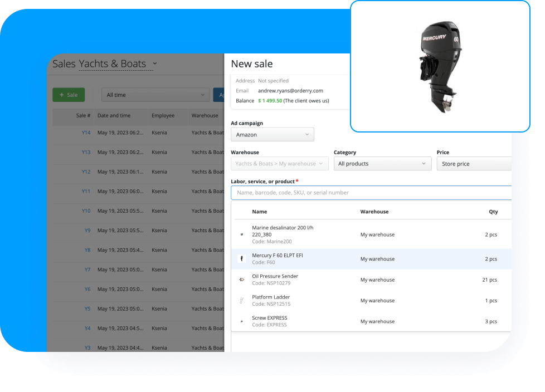Click the Screw EXPRESS product thumbnail
545x392 pixels.
(241, 321)
